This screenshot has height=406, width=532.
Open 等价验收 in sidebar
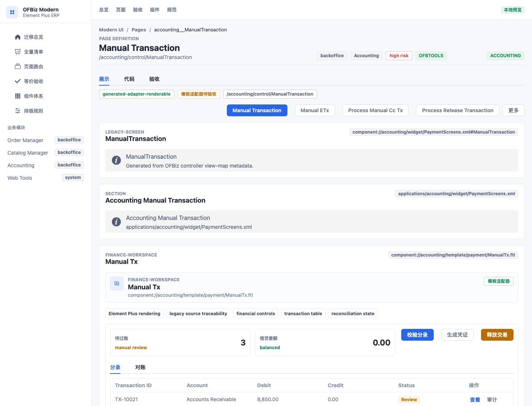[x=46, y=81]
